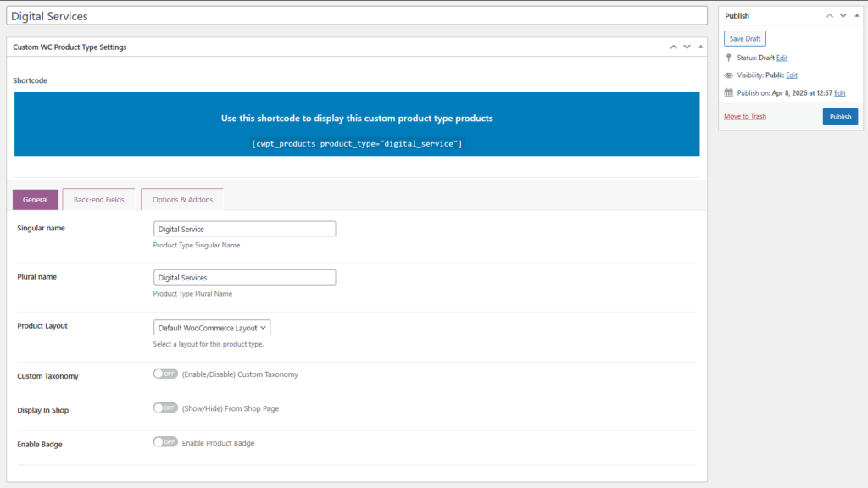Viewport: 868px width, 488px height.
Task: Click the calendar icon beside Publish on date
Action: [727, 92]
